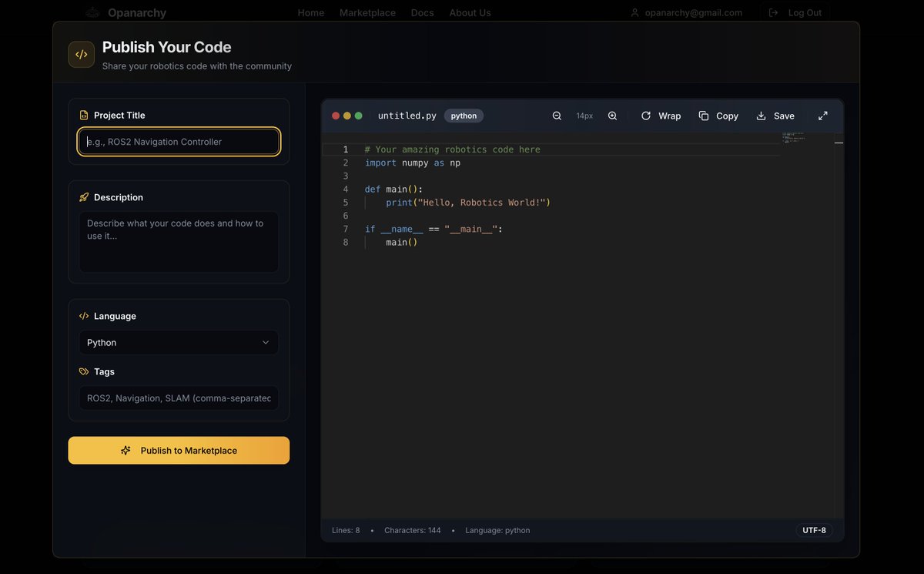Screen dimensions: 924x574
Task: Click the code minimap preview
Action: [795, 138]
